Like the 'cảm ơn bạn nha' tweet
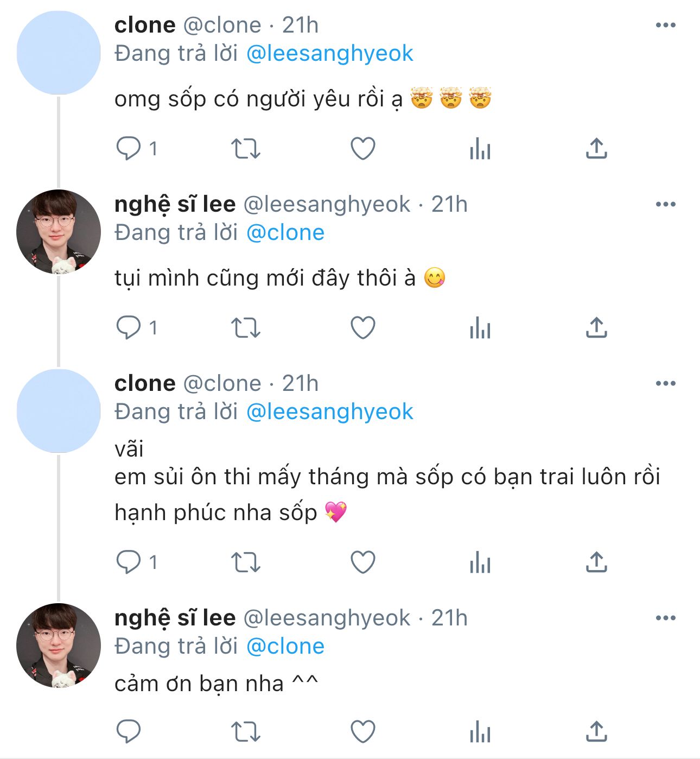Image resolution: width=700 pixels, height=759 pixels. [363, 731]
